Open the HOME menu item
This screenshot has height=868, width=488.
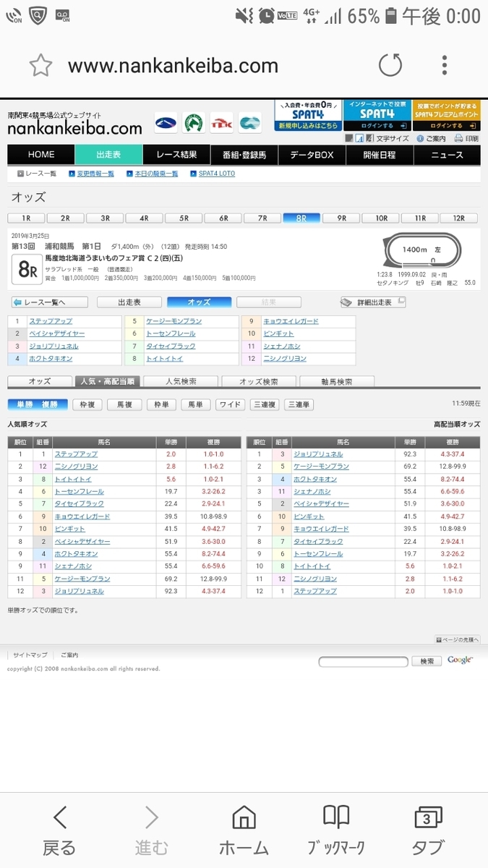(x=41, y=155)
